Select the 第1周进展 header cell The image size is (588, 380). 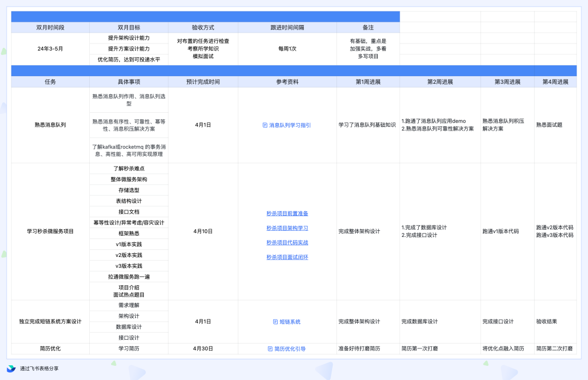pyautogui.click(x=368, y=82)
